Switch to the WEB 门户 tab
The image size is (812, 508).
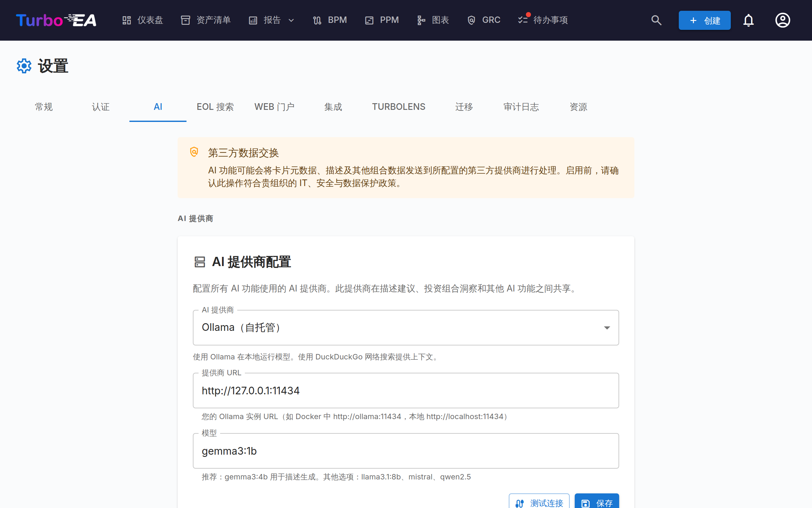tap(274, 107)
